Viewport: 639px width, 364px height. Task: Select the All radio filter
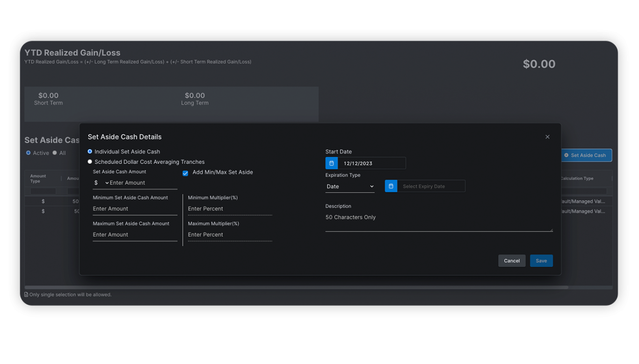pyautogui.click(x=55, y=153)
